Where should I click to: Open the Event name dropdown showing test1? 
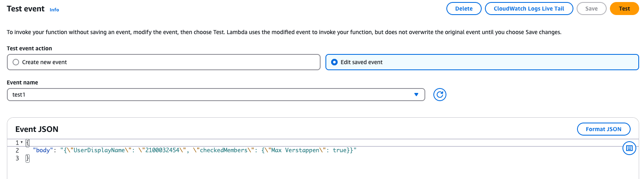[216, 95]
